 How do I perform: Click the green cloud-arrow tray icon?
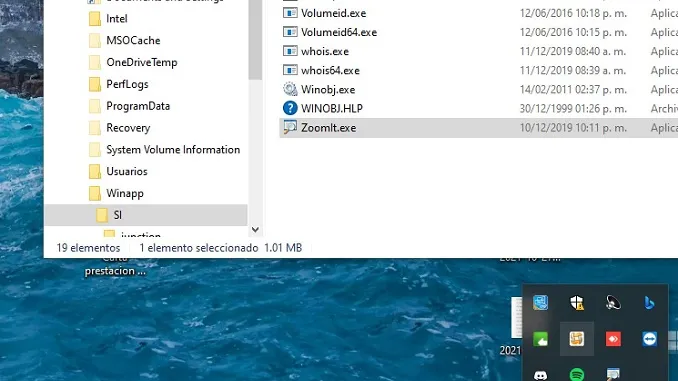tap(540, 339)
